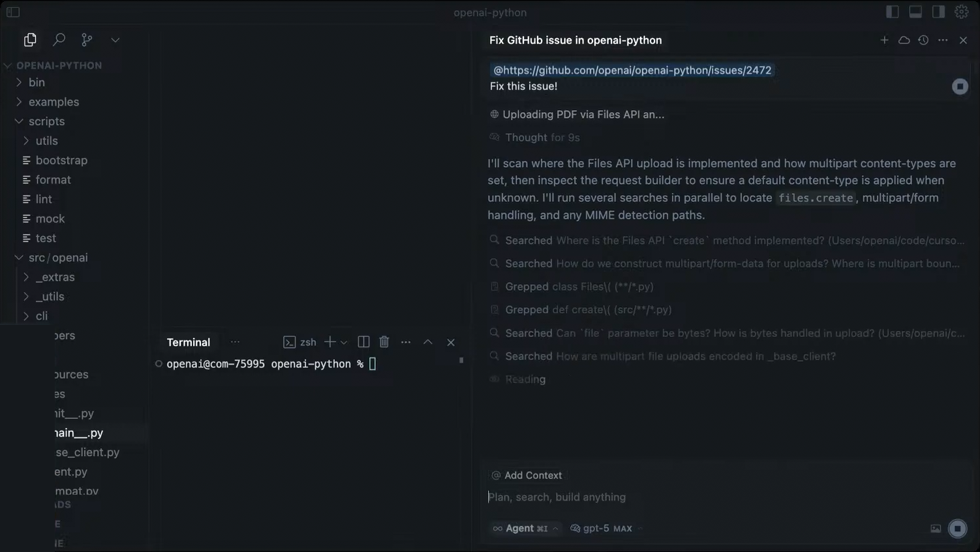Screen dimensions: 980x552
Task: Toggle the right sidebar layout
Action: (938, 12)
